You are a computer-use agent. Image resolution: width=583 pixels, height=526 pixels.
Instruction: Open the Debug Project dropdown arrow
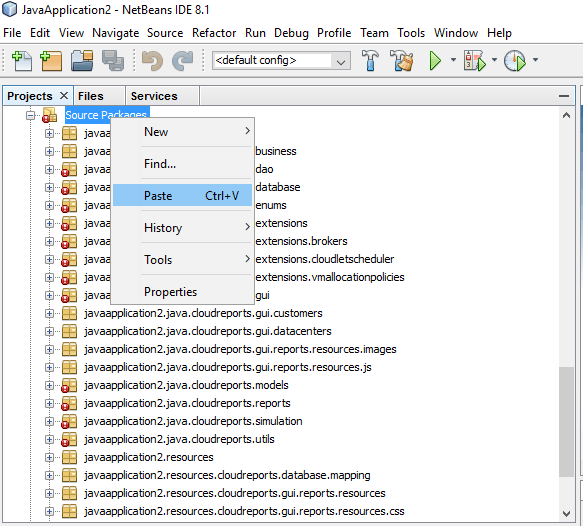click(x=494, y=59)
